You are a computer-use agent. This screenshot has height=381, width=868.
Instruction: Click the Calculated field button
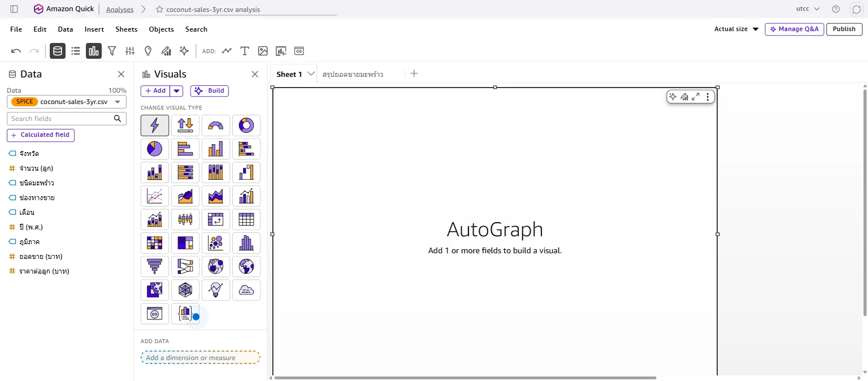(41, 135)
